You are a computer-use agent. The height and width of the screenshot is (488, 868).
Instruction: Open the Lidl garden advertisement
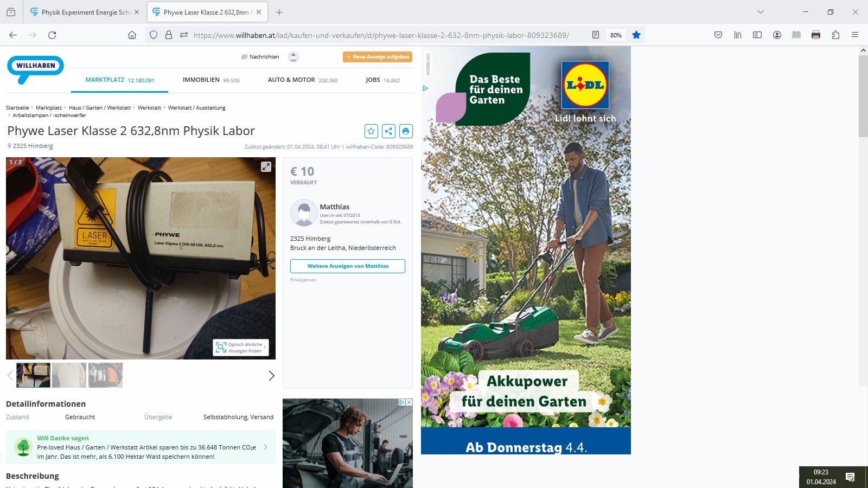(x=526, y=250)
